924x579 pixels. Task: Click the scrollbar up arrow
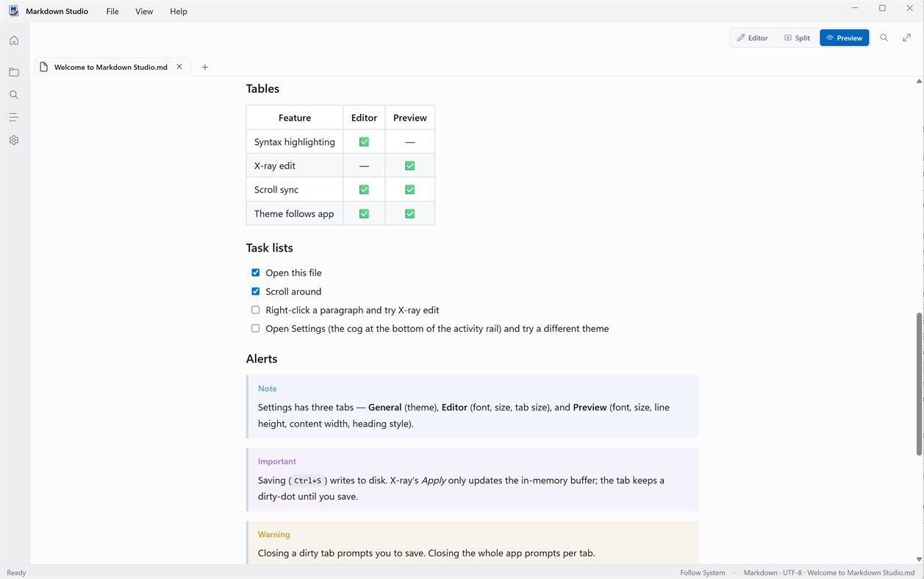point(919,81)
